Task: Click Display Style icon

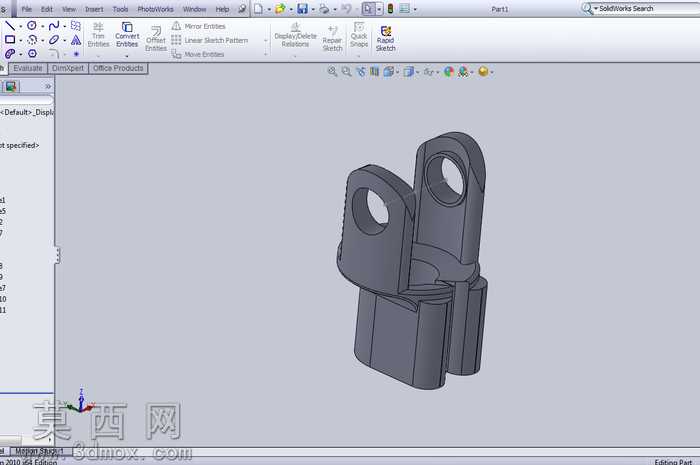Action: (408, 71)
